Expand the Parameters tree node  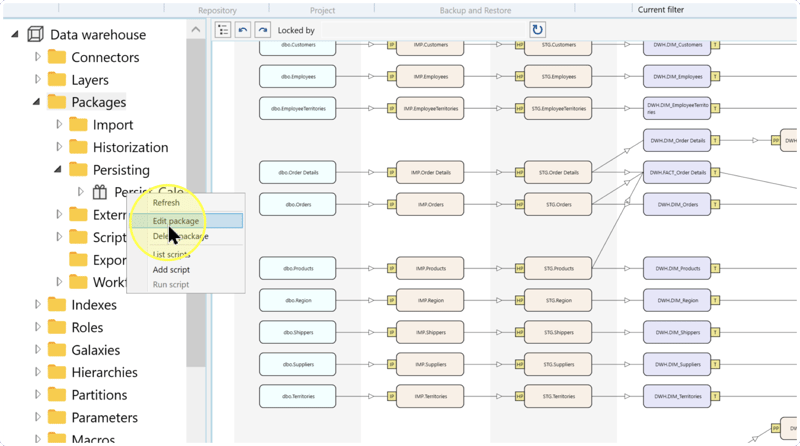[x=37, y=417]
